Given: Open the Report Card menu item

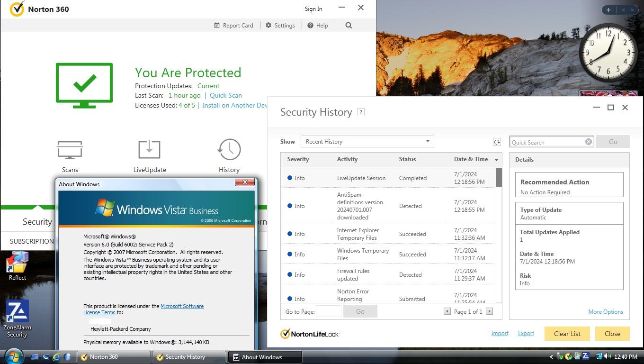Looking at the screenshot, I should tap(234, 26).
